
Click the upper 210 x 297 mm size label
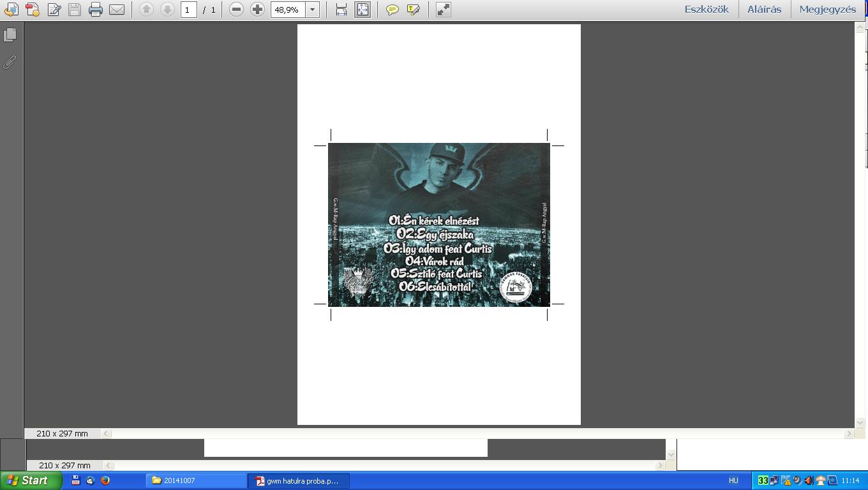(62, 433)
